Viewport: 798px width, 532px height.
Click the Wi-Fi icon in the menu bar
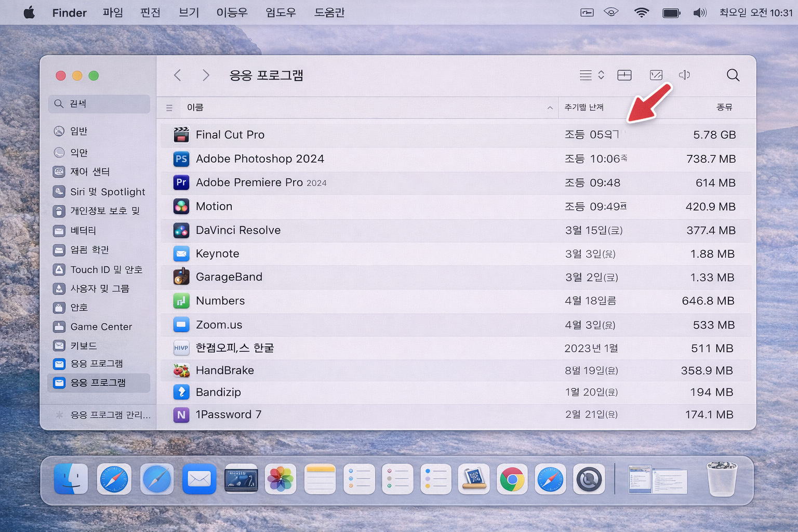point(642,12)
